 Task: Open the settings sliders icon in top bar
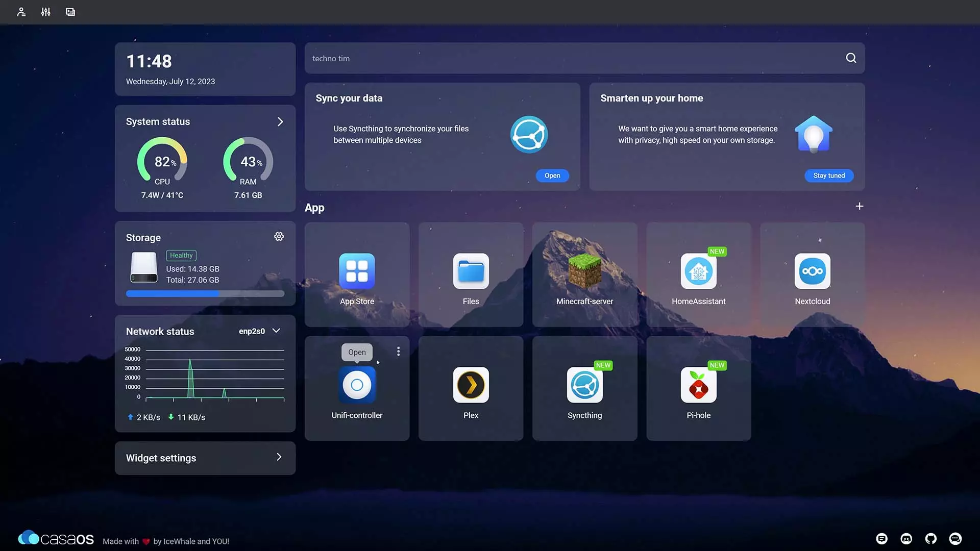pyautogui.click(x=46, y=12)
